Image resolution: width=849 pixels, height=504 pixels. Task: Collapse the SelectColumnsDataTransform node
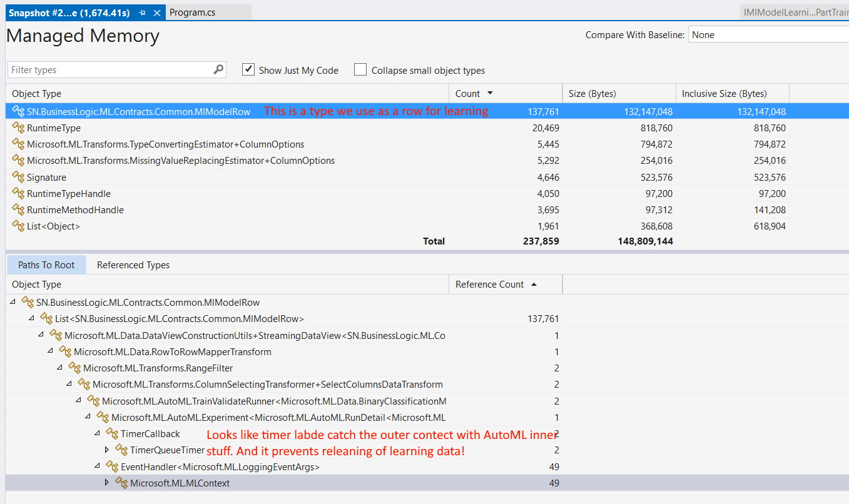pyautogui.click(x=69, y=384)
